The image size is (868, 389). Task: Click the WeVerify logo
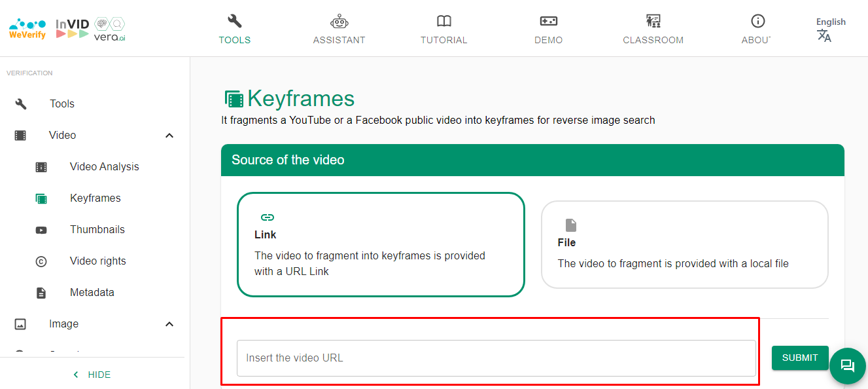pyautogui.click(x=27, y=29)
